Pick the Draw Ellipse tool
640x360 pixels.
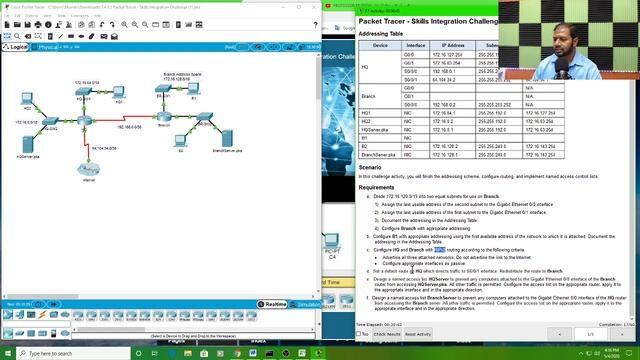coord(81,36)
